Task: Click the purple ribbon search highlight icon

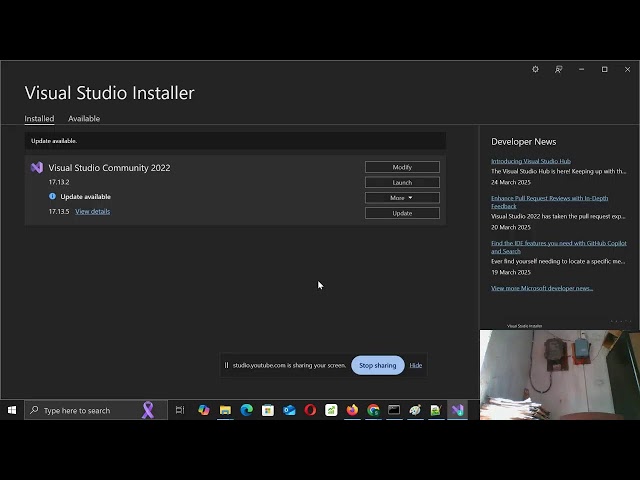Action: (x=148, y=410)
